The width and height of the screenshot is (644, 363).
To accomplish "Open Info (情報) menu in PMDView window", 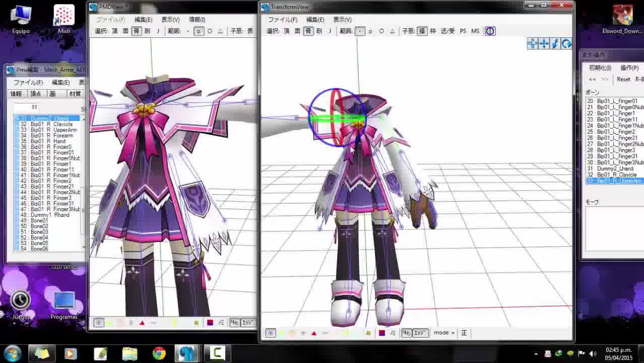I will 197,20.
